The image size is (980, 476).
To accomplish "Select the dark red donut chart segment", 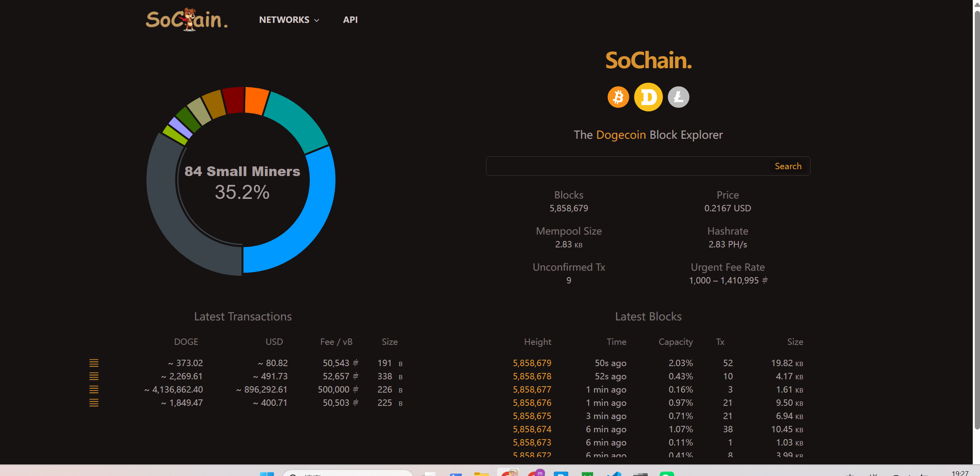I will [234, 100].
